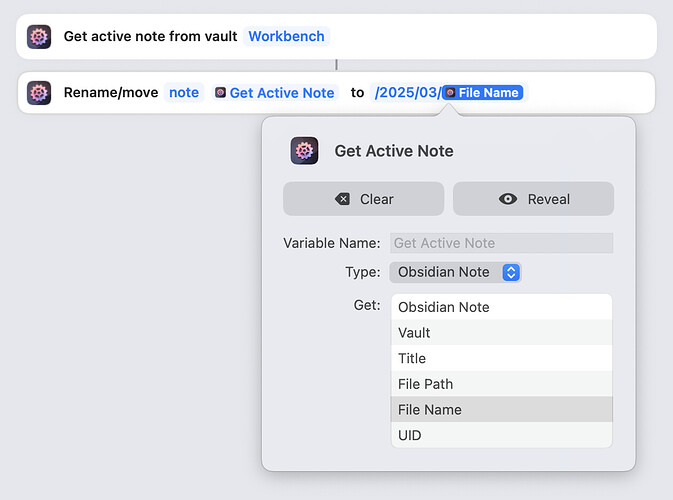Image resolution: width=673 pixels, height=500 pixels.
Task: Click the /2025/03/ path text
Action: coord(407,93)
